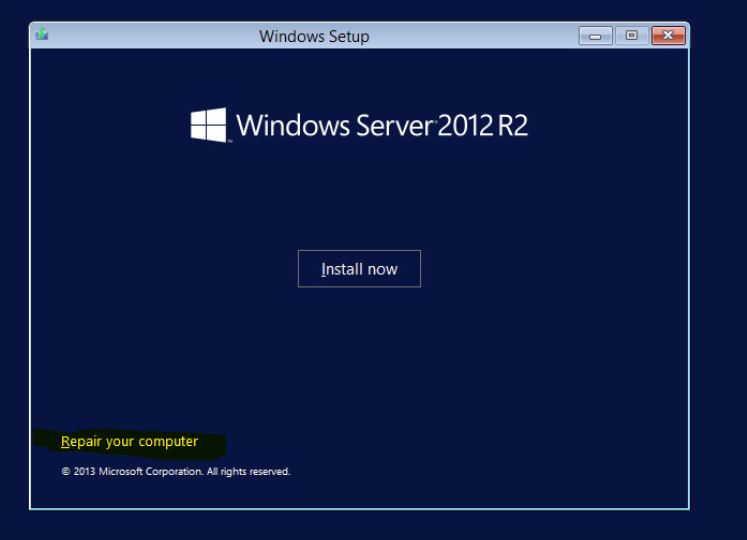Click the Install now button
Viewport: 747px width, 540px height.
click(x=359, y=269)
